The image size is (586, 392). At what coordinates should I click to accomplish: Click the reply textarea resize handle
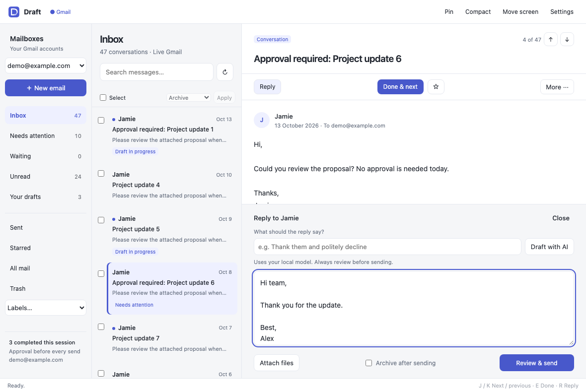coord(572,342)
